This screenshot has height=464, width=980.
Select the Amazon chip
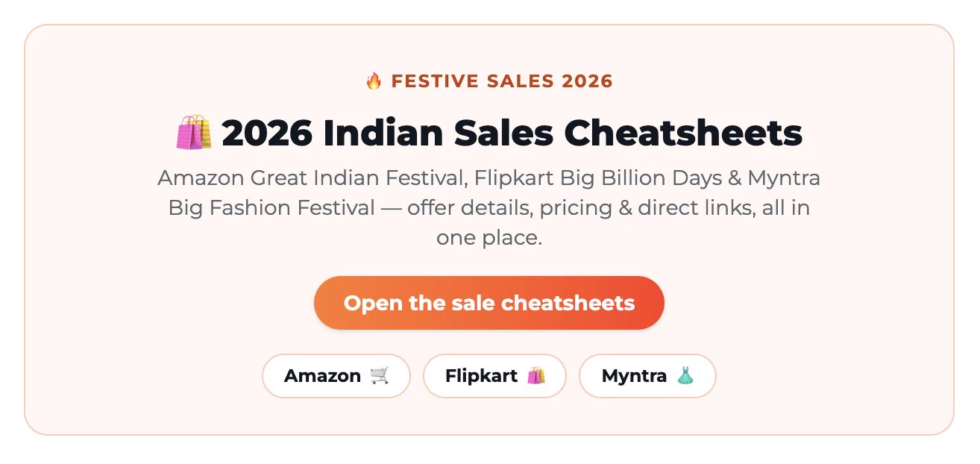coord(336,376)
